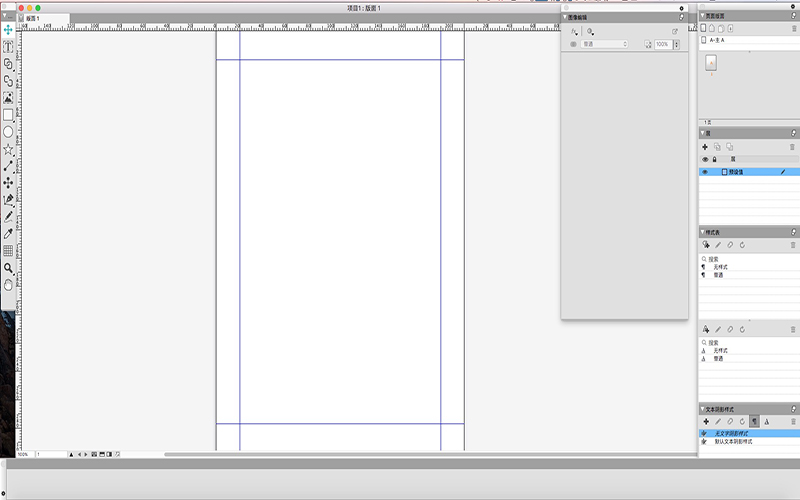The image size is (800, 500).
Task: Toggle lock column in Layers header
Action: [714, 160]
